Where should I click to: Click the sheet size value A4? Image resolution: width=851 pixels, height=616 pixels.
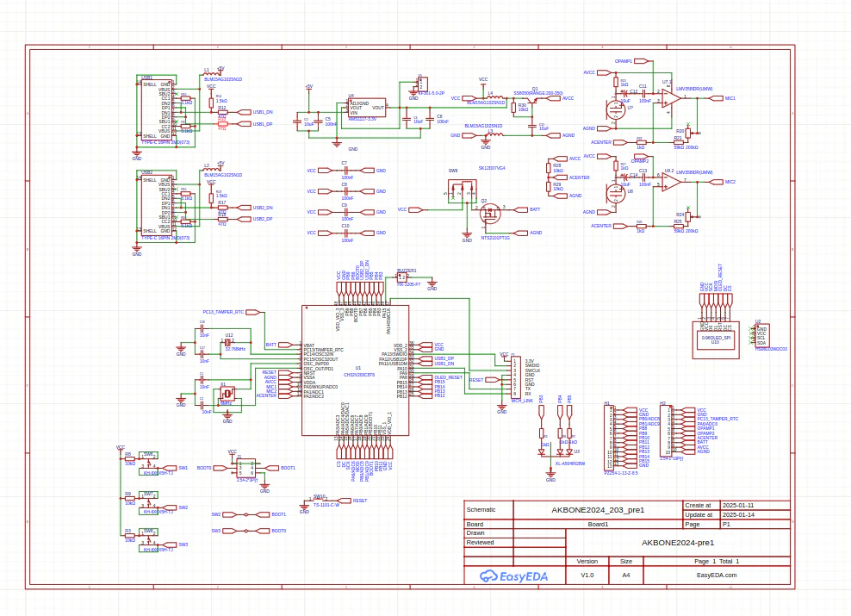[626, 576]
